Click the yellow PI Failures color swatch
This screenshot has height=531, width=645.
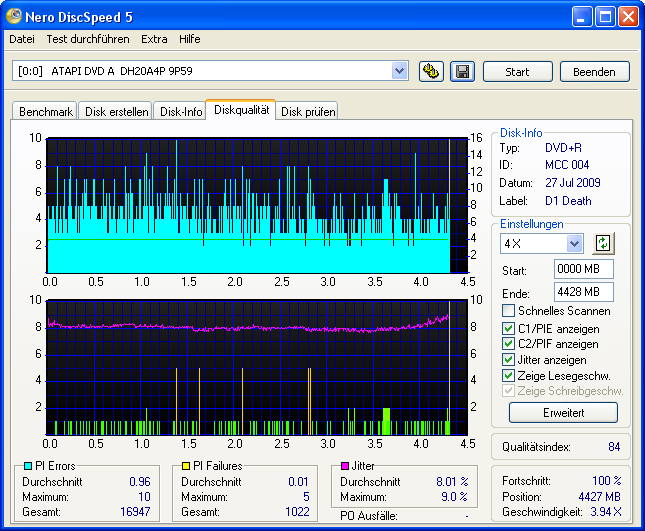coord(186,466)
